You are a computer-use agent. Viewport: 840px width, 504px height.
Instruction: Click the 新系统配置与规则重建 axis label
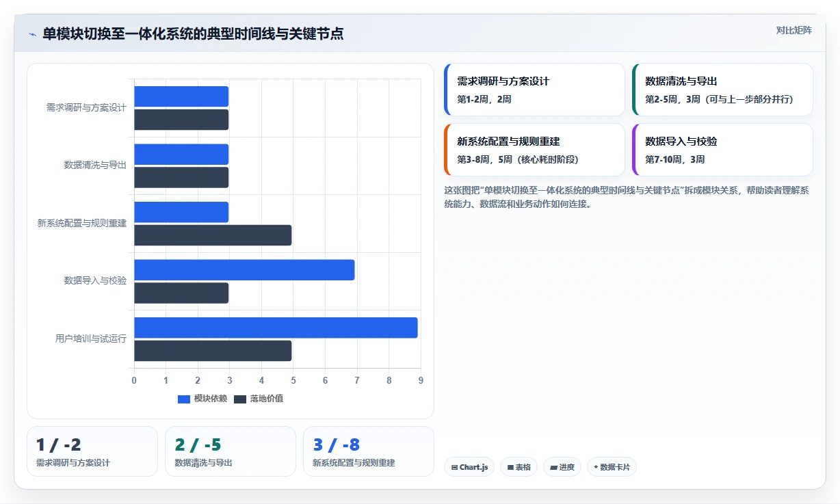pyautogui.click(x=82, y=223)
